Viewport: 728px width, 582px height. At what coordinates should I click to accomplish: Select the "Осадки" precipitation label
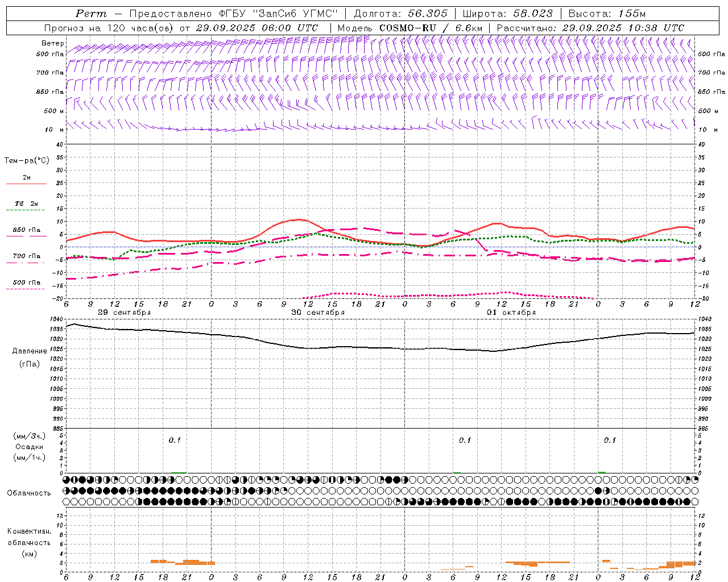click(30, 447)
